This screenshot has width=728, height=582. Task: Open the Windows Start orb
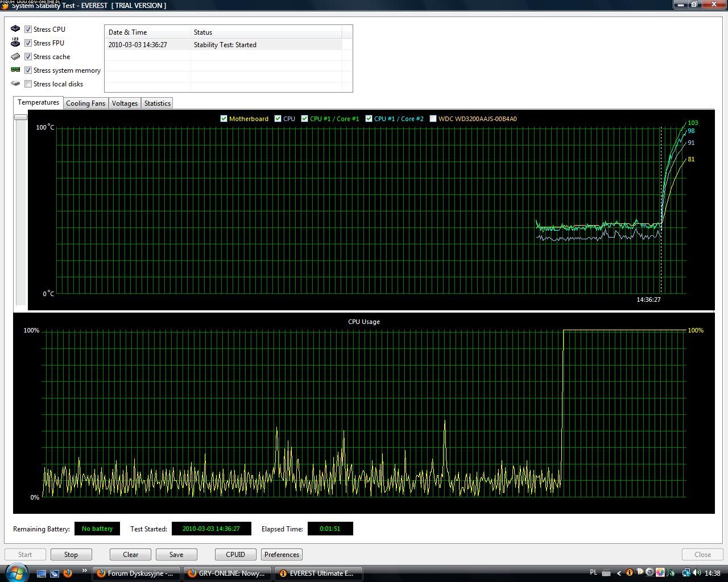(x=16, y=572)
